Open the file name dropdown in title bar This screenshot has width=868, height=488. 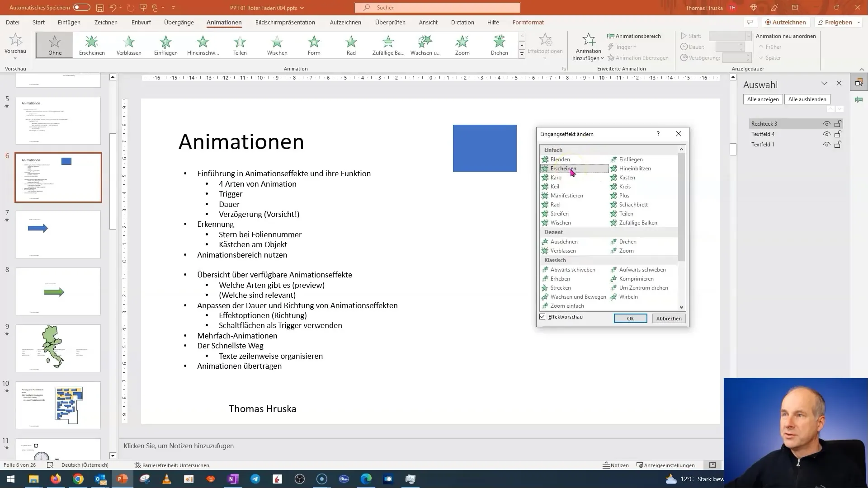pyautogui.click(x=302, y=8)
